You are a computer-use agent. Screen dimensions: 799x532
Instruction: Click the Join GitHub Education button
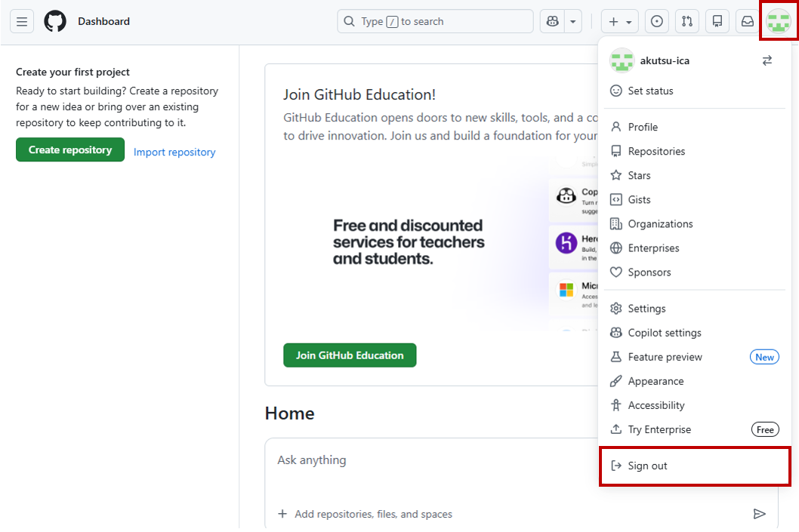pos(350,355)
